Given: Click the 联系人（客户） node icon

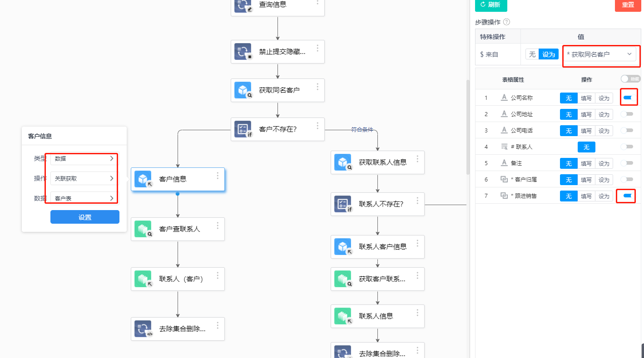Looking at the screenshot, I should 143,279.
